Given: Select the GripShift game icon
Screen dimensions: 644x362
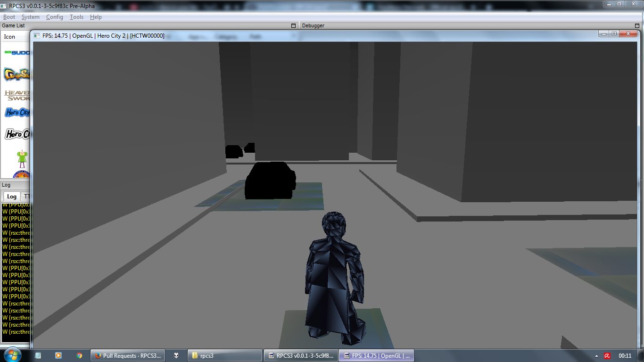Looking at the screenshot, I should tap(17, 74).
